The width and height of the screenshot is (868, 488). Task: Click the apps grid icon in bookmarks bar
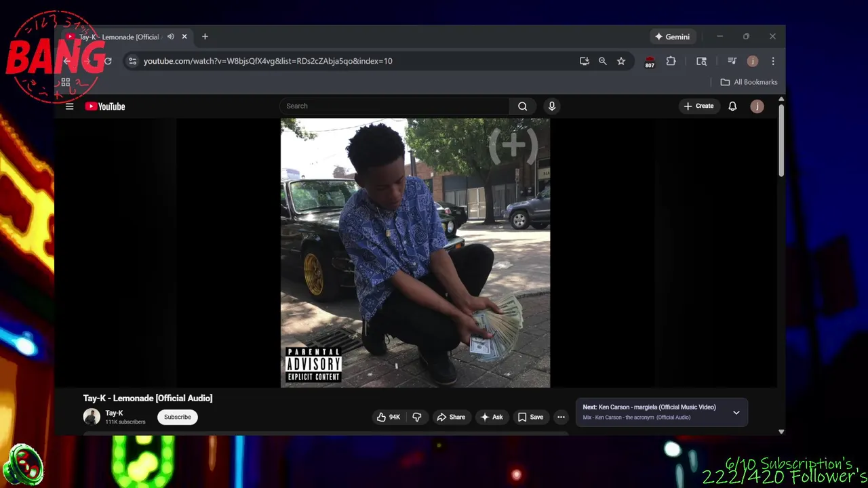(66, 82)
